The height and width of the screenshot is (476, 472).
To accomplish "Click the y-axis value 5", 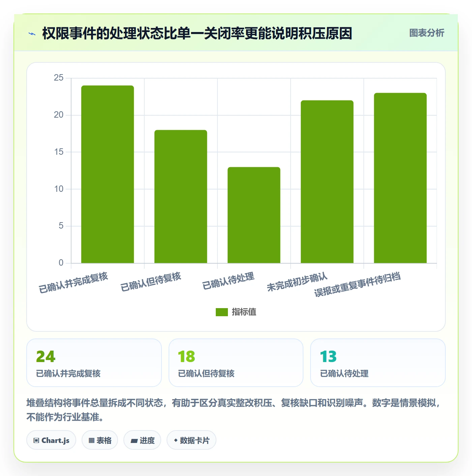I will point(61,226).
